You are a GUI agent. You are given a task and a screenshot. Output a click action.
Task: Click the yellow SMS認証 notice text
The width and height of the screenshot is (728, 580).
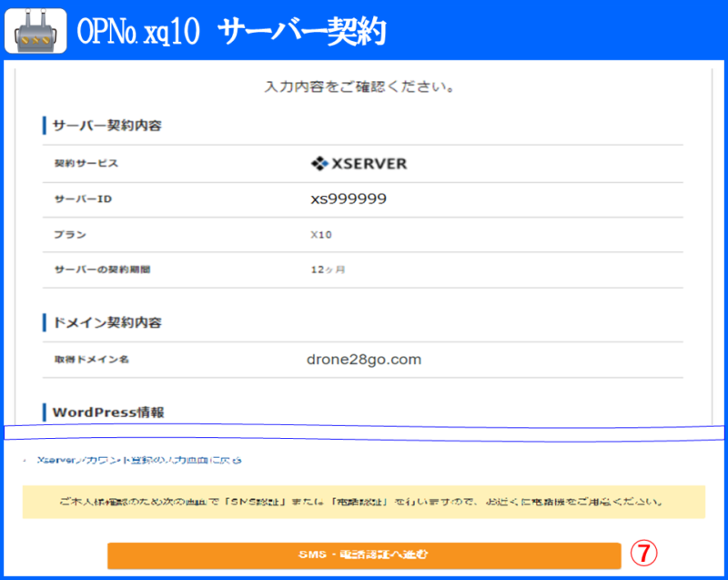point(361,502)
